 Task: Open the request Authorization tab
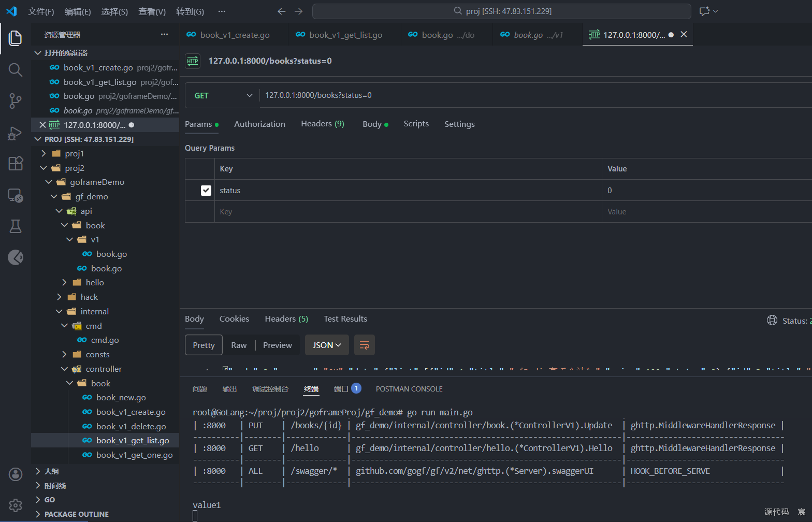259,124
